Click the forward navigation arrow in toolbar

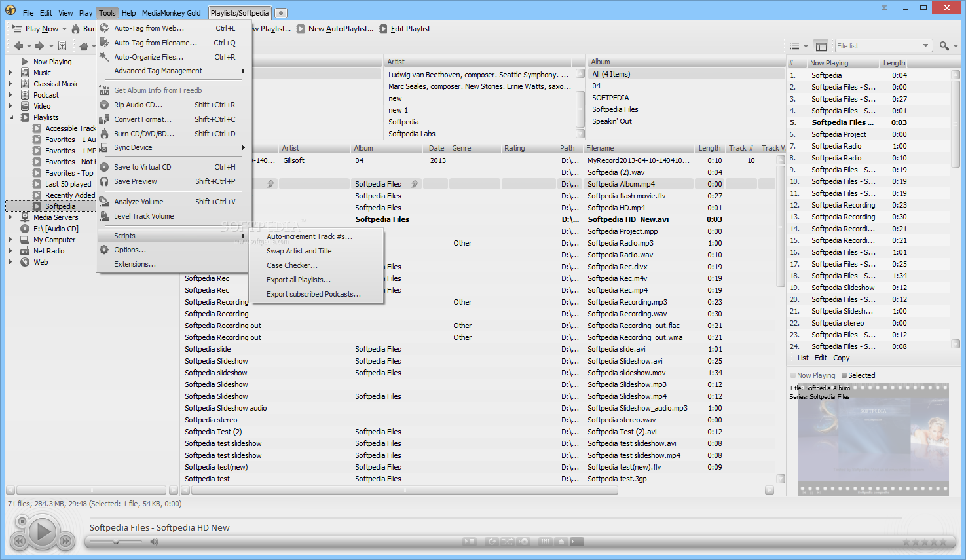tap(40, 46)
